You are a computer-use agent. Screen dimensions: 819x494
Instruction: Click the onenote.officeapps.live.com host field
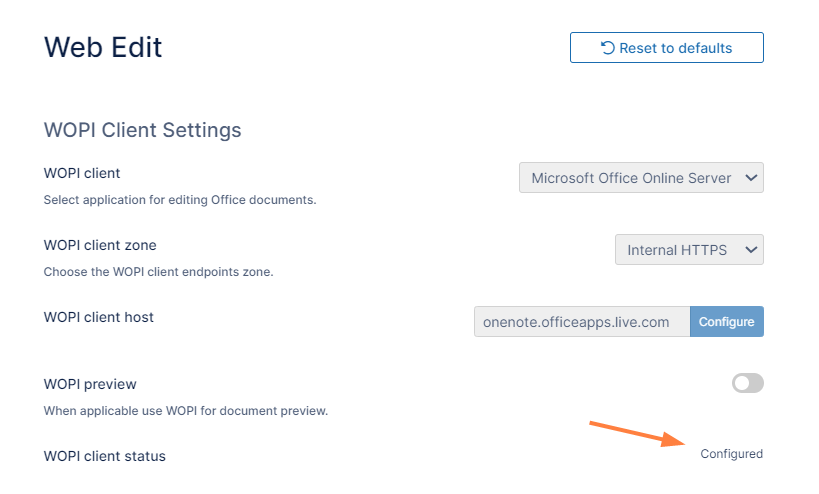[581, 322]
